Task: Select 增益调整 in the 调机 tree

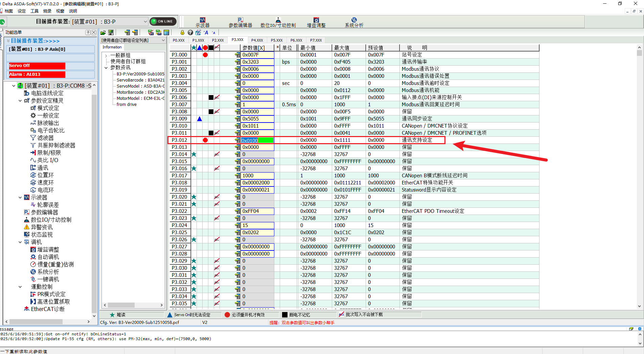Action: pyautogui.click(x=48, y=249)
